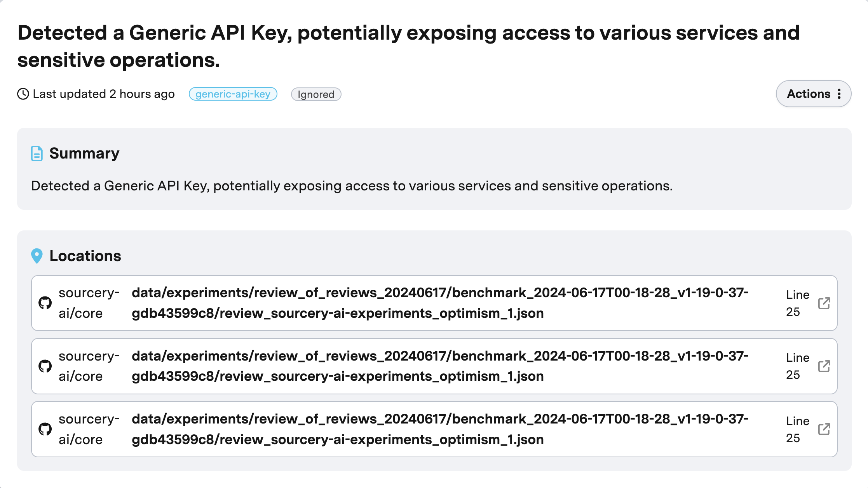Click the GitHub icon in third location row
Screen dimensions: 868x488
(x=45, y=429)
